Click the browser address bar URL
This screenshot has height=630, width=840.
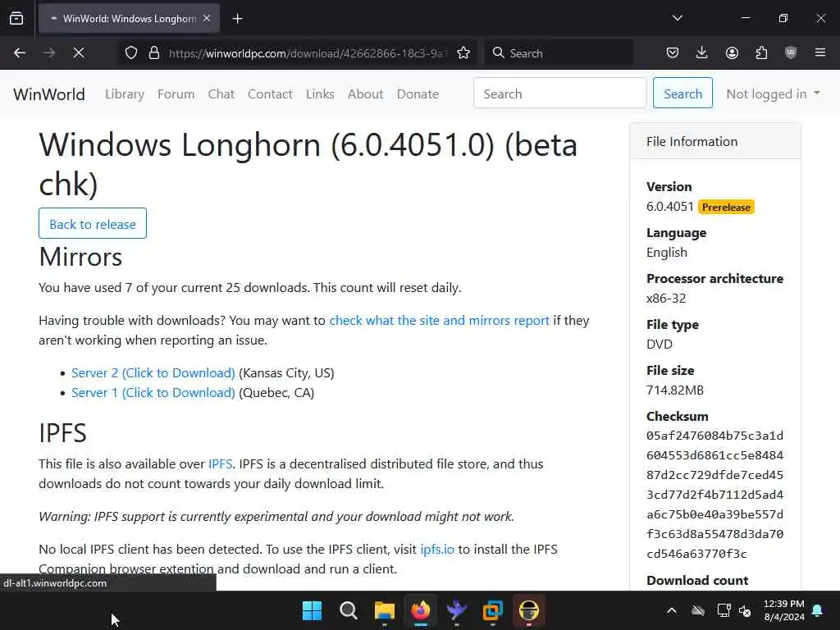click(x=307, y=53)
